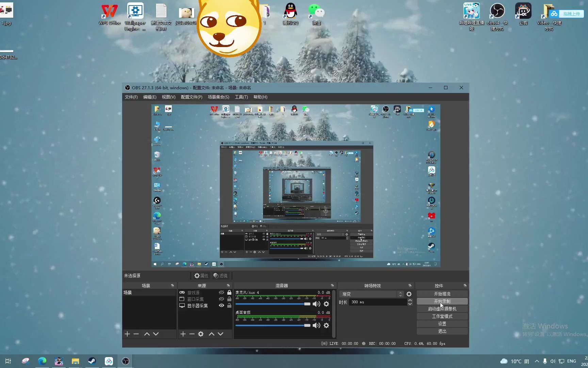
Task: Open the 属性 (properties) gear button
Action: (x=201, y=276)
